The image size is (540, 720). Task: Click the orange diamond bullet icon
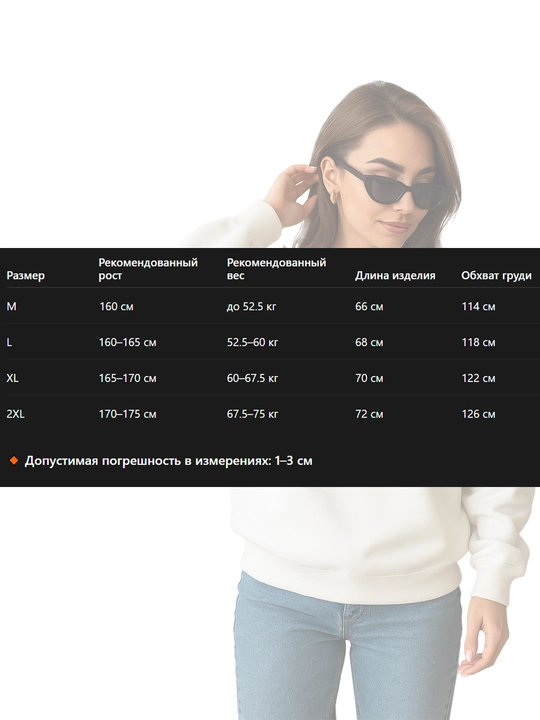coord(14,460)
